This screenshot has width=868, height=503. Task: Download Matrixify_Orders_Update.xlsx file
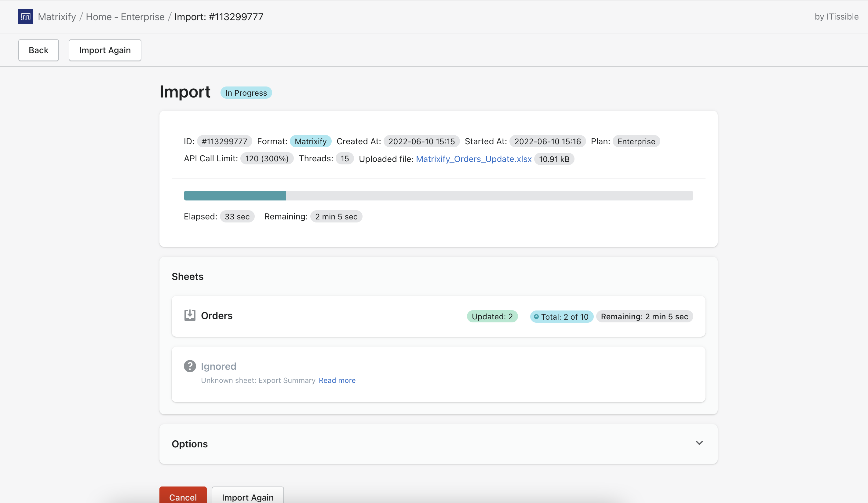(473, 159)
